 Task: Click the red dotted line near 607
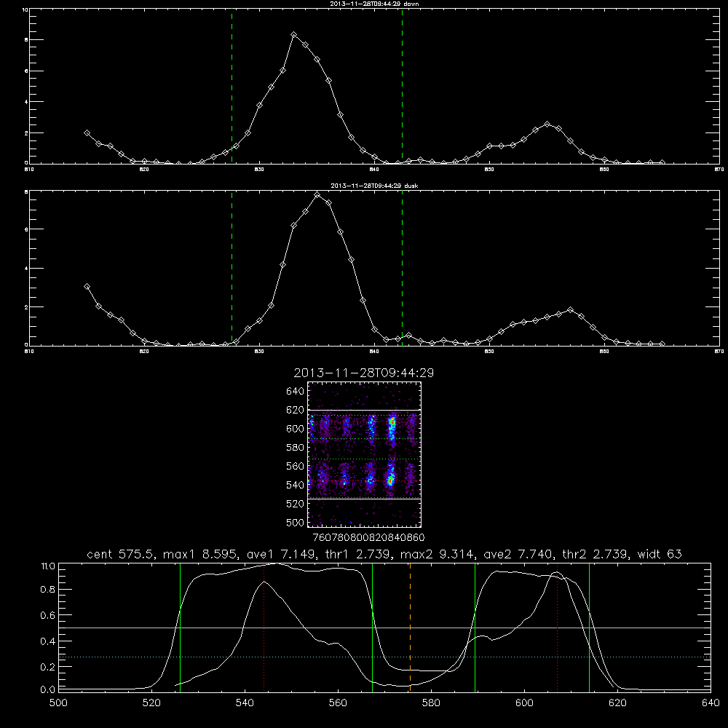[x=557, y=628]
